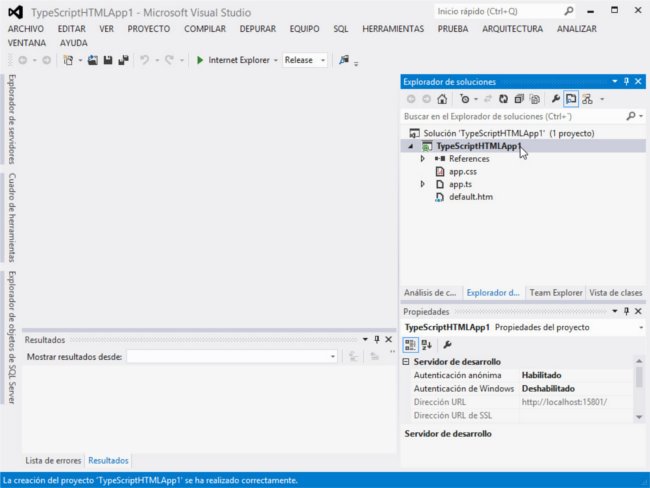Click the Open File toolbar icon
This screenshot has height=488, width=650.
point(93,60)
